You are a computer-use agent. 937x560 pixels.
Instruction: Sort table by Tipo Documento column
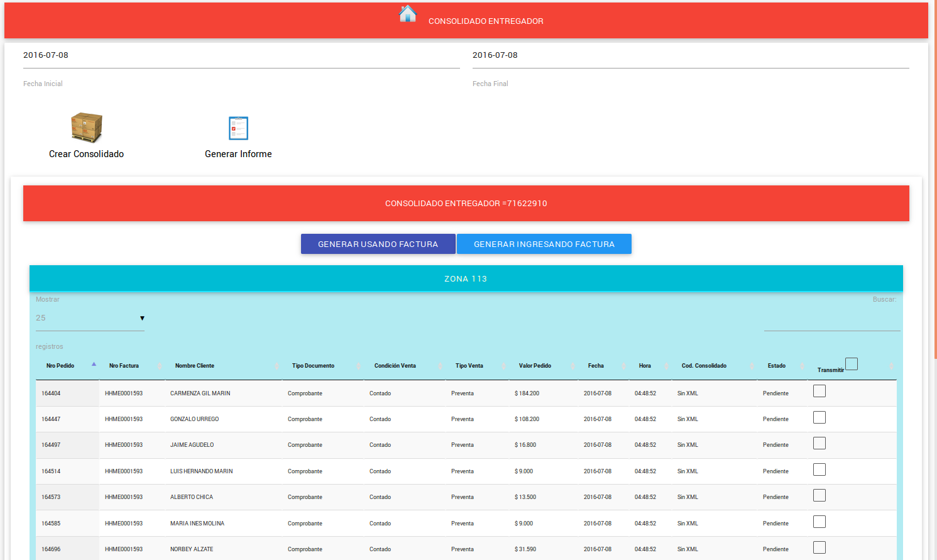323,366
